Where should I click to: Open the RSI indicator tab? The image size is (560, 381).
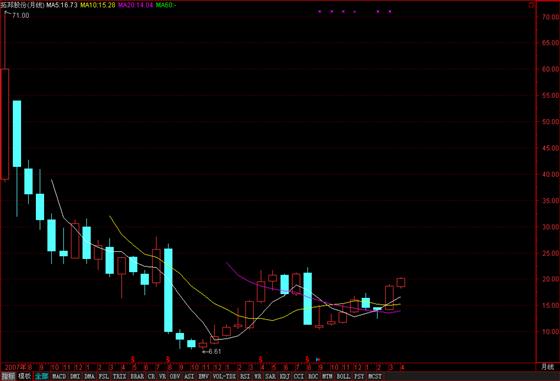coord(245,376)
